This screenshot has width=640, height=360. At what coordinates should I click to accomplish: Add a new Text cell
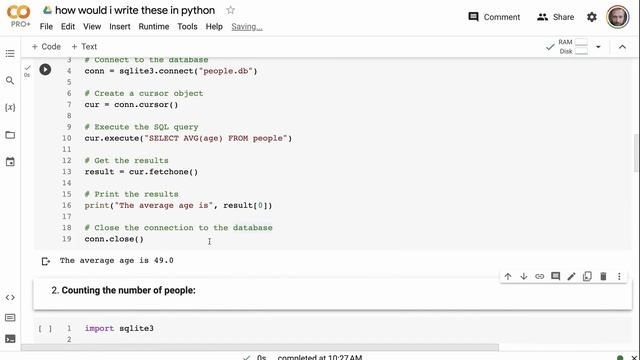84,47
